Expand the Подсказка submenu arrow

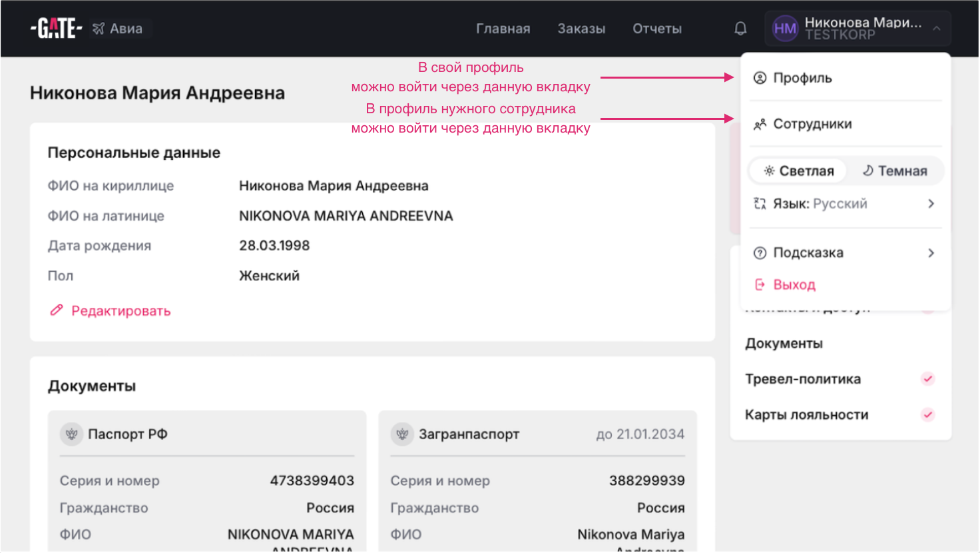(931, 253)
